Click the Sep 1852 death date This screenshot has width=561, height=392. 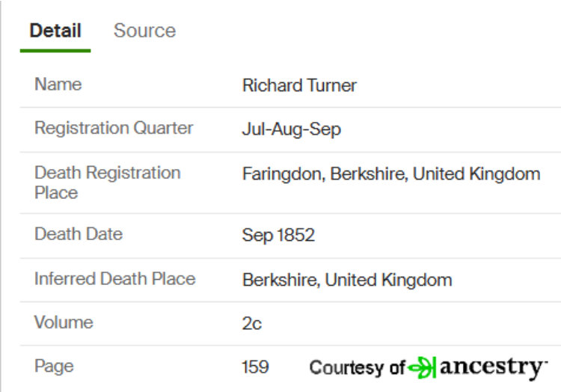click(x=278, y=236)
